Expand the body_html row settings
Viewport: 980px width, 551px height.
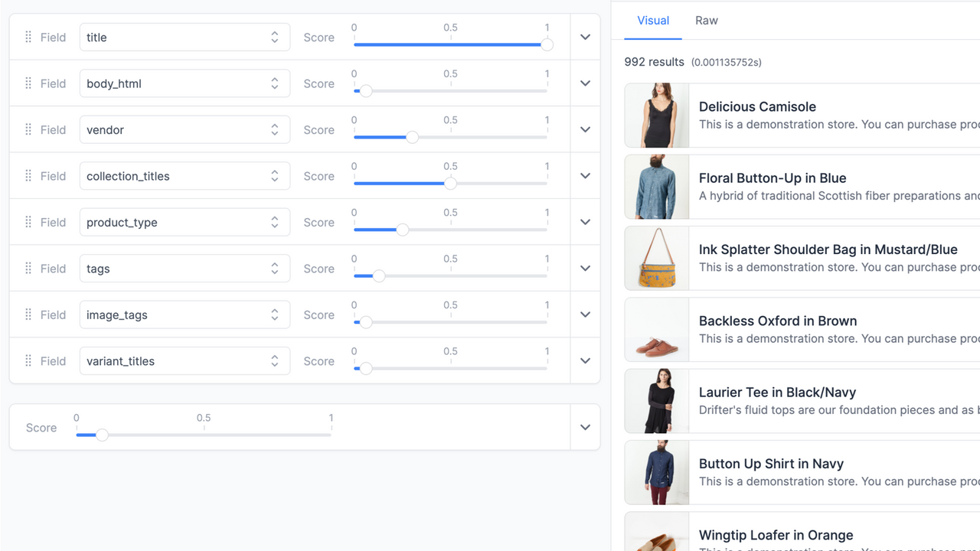point(584,83)
